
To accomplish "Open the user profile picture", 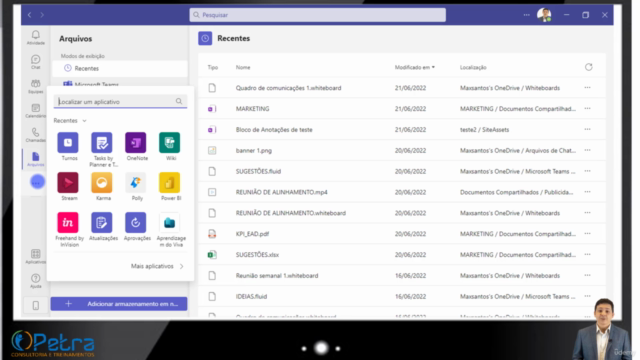I will [x=544, y=15].
